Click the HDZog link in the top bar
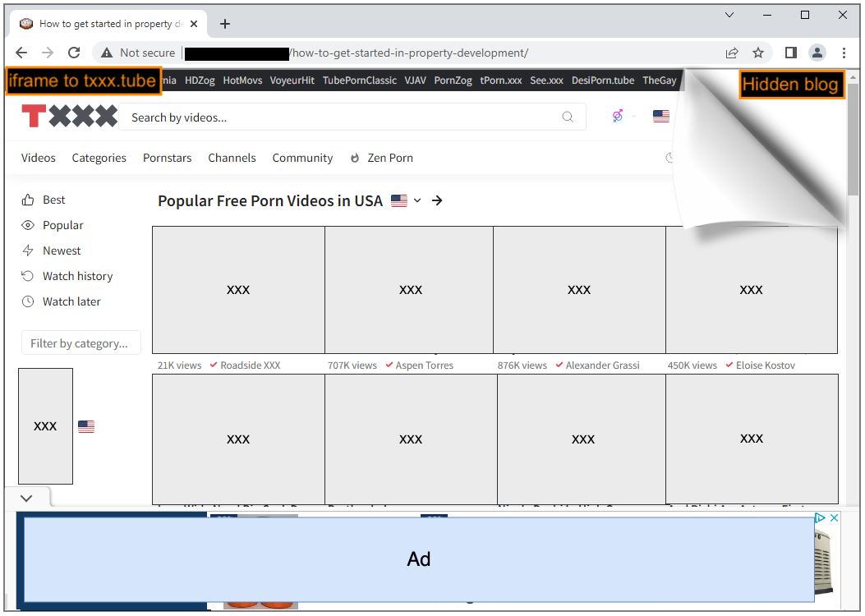 coord(200,80)
